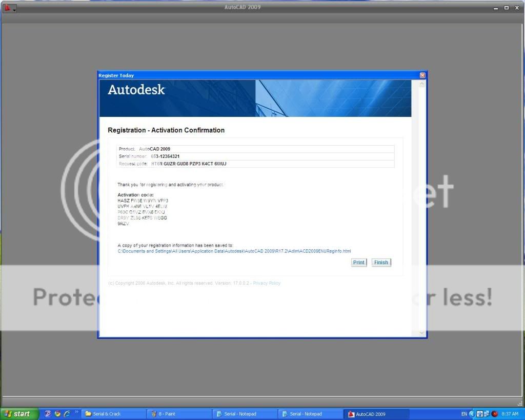Click the Print button
525x420 pixels.
(359, 262)
